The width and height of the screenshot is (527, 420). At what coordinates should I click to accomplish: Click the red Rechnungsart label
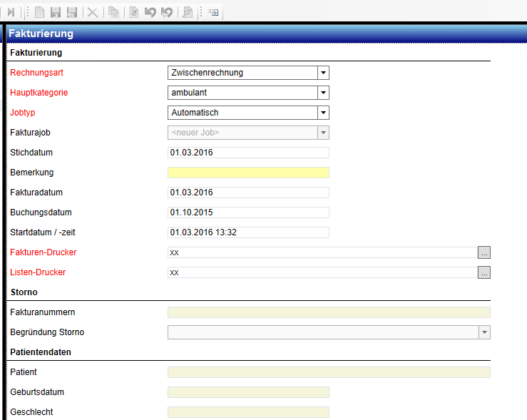[x=36, y=73]
